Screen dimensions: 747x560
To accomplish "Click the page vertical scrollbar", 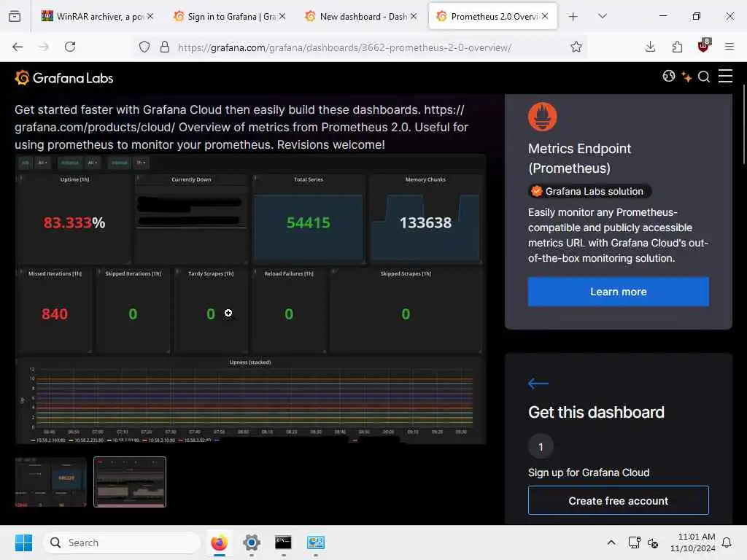I will (743, 125).
